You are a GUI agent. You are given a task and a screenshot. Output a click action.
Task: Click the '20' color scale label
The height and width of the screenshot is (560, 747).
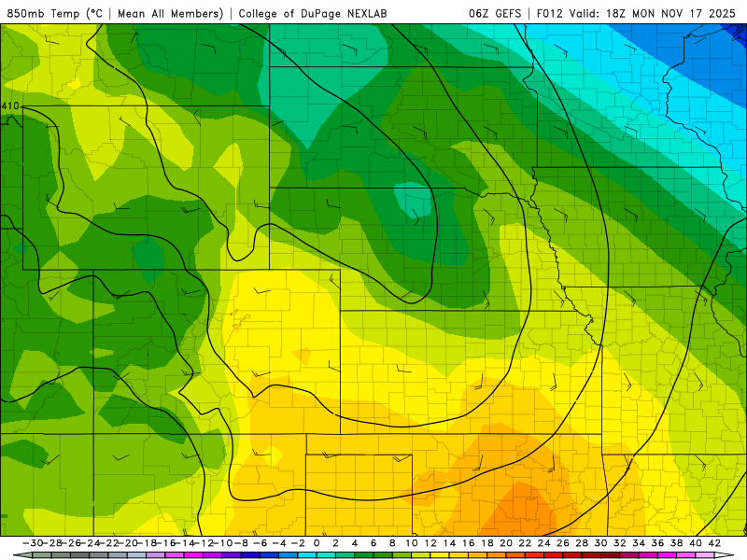coord(506,543)
